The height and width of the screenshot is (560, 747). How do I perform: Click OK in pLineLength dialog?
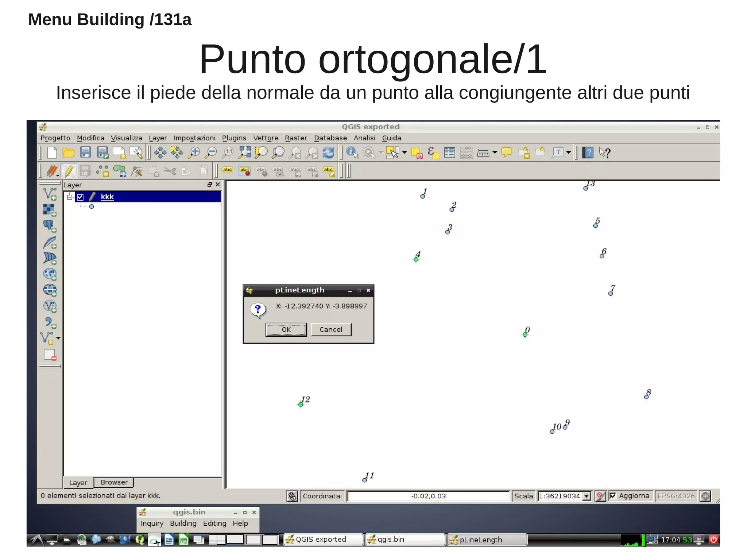point(286,330)
